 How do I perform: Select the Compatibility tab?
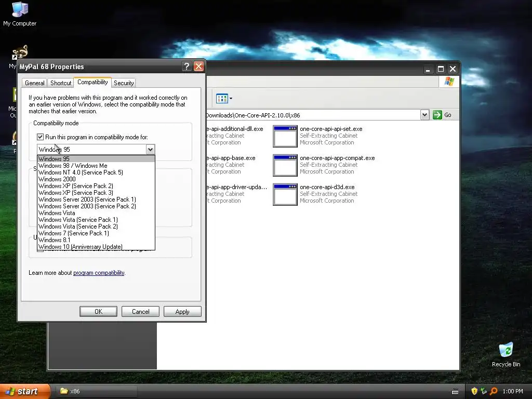[92, 82]
